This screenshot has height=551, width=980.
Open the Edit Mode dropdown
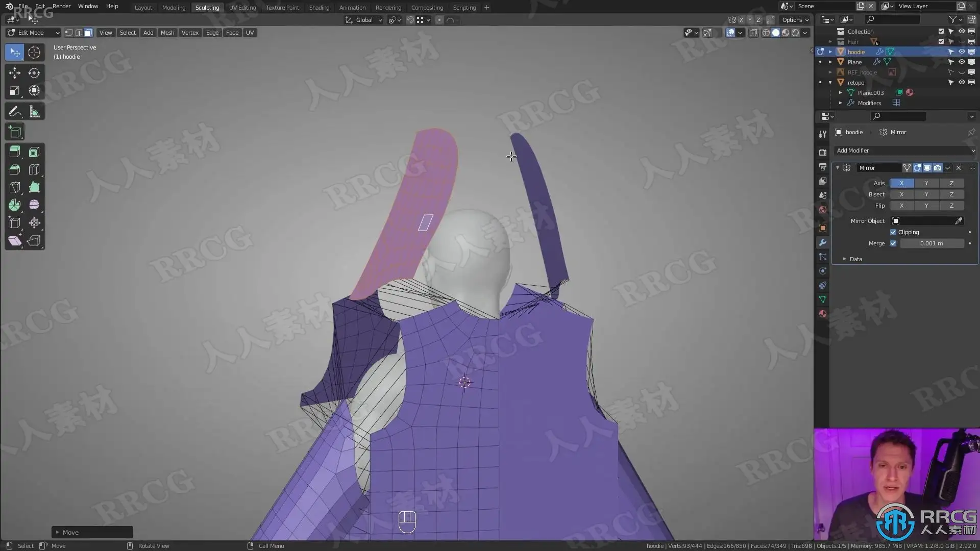pyautogui.click(x=33, y=33)
